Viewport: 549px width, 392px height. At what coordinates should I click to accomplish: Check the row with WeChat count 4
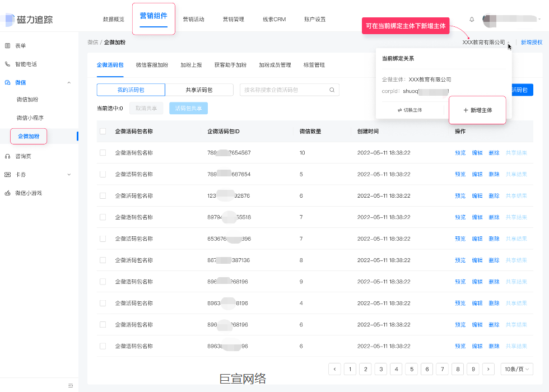point(103,303)
